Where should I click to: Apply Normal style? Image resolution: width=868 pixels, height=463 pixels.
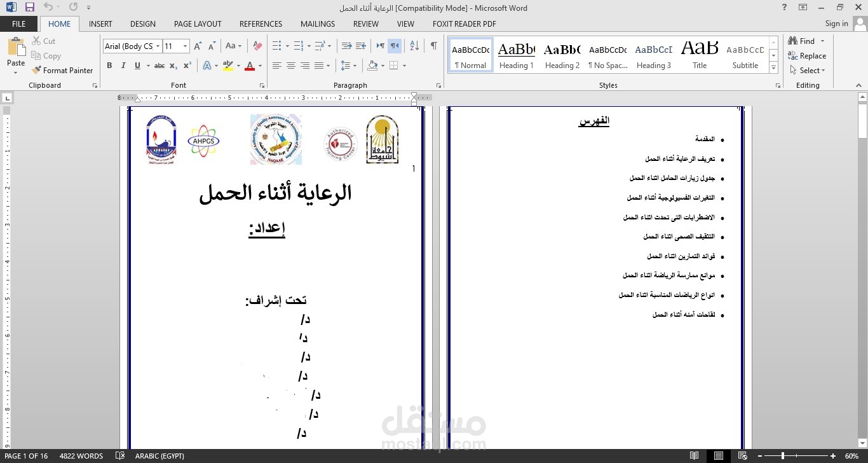click(x=471, y=55)
